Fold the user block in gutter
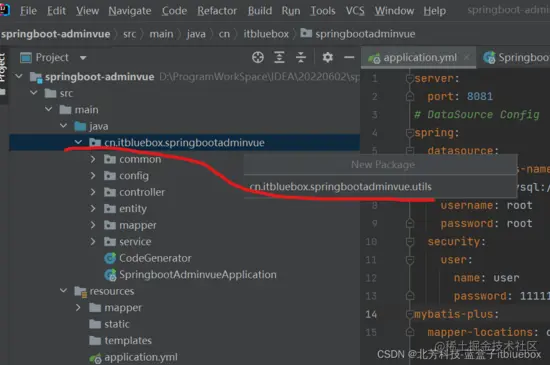The image size is (550, 365). point(410,259)
